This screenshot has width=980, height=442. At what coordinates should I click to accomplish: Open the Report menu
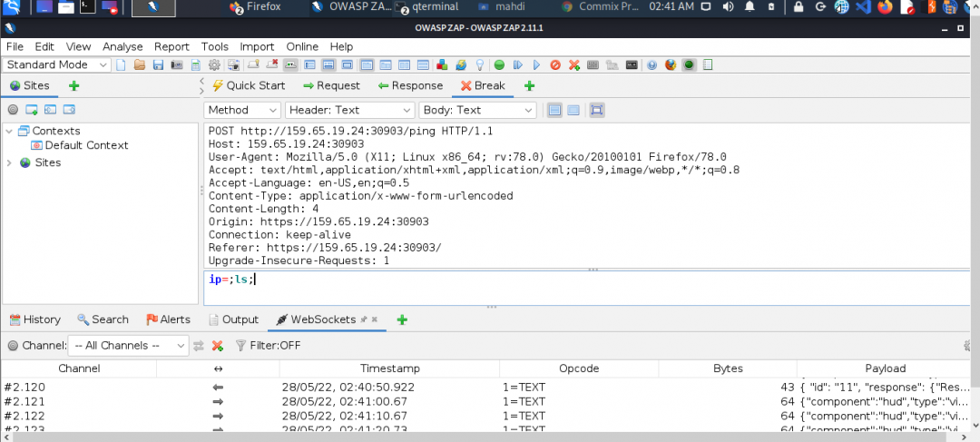171,46
